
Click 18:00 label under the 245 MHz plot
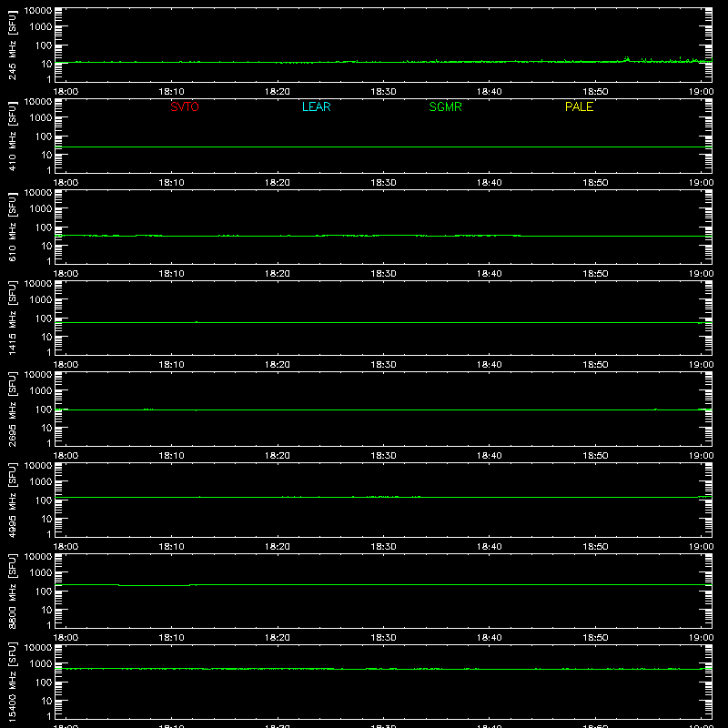(66, 92)
